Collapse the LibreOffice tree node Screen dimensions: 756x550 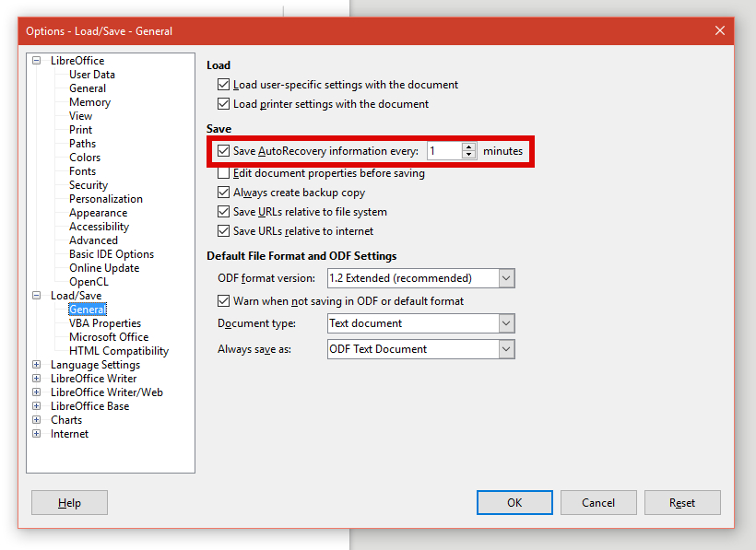click(x=37, y=61)
